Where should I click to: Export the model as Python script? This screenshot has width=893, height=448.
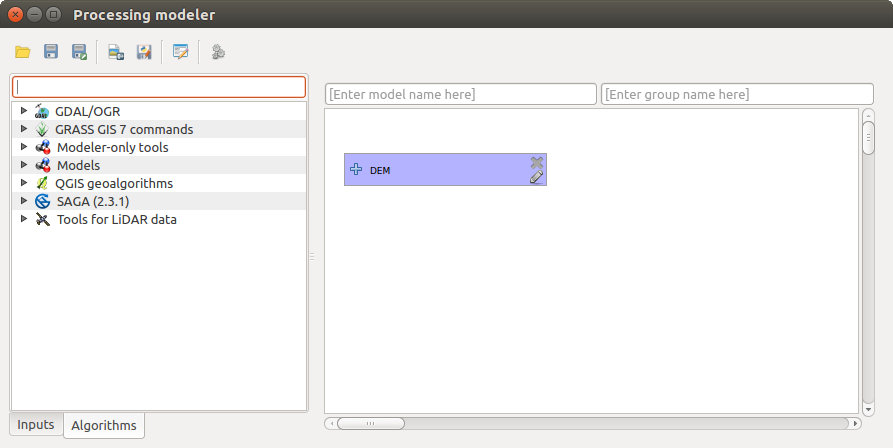[x=144, y=52]
